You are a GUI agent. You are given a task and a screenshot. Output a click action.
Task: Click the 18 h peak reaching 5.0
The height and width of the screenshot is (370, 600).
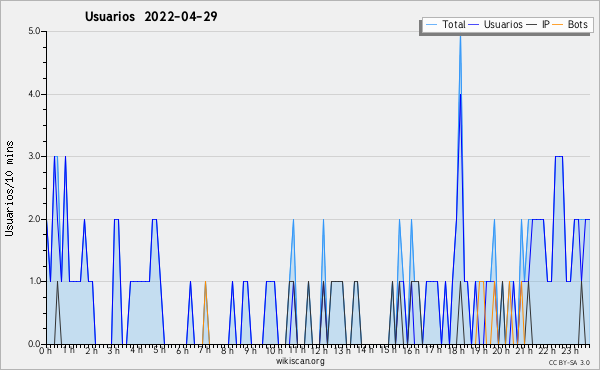[x=460, y=36]
